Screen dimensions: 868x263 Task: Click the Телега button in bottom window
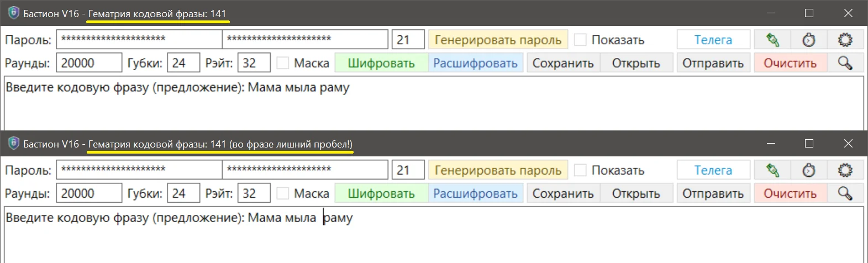pyautogui.click(x=713, y=170)
